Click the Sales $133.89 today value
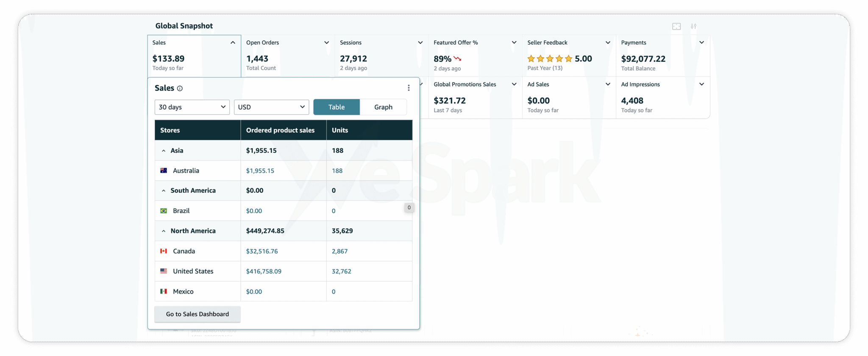 pyautogui.click(x=168, y=59)
